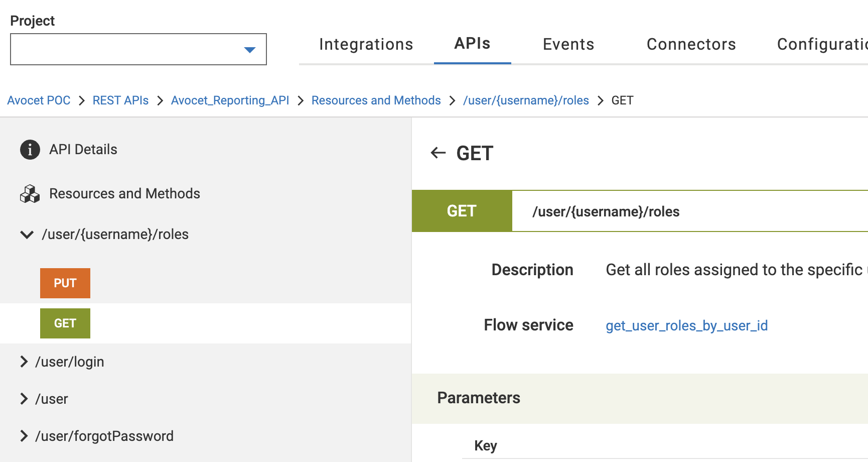Click the API Details info icon

[x=30, y=150]
